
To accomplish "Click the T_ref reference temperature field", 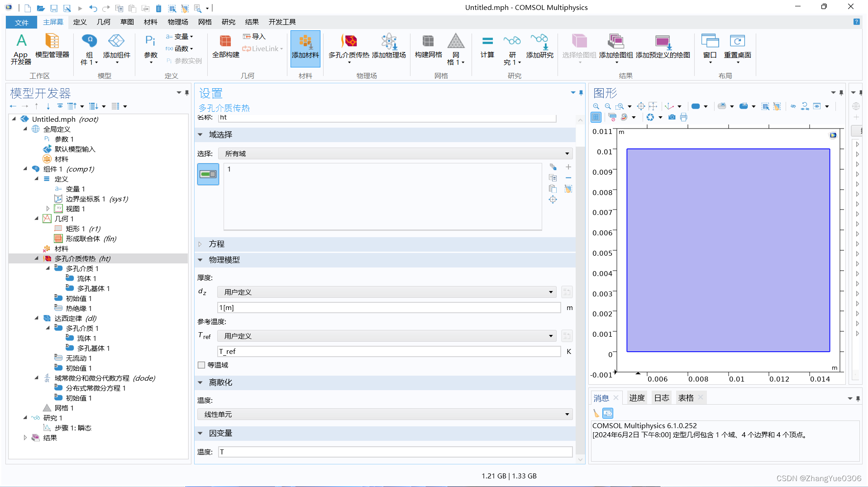I will click(x=389, y=352).
